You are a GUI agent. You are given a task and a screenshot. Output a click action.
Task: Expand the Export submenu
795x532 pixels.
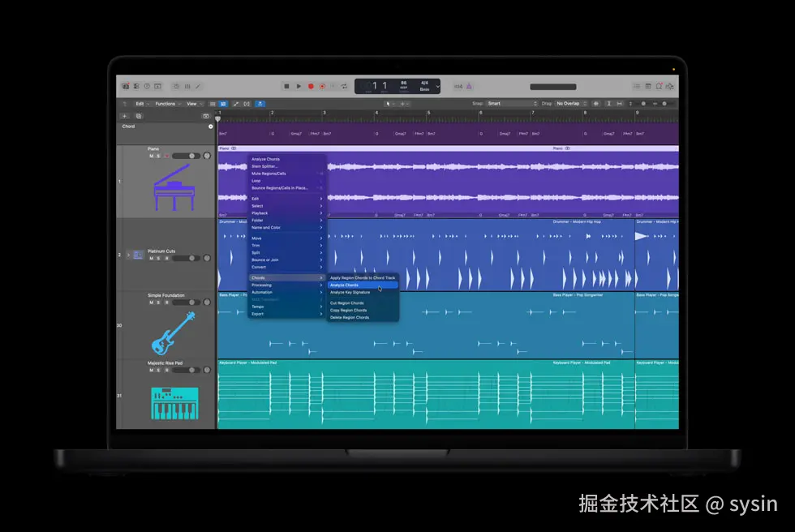(287, 314)
